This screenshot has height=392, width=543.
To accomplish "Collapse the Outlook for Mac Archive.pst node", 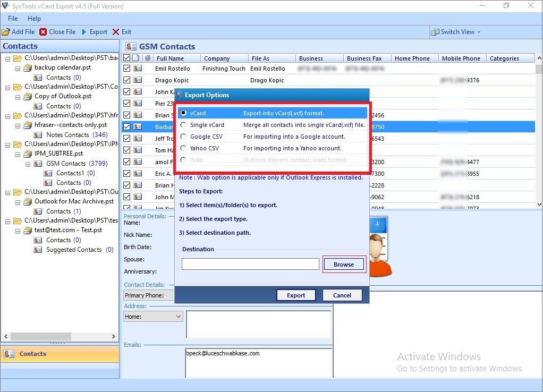I will (x=18, y=202).
